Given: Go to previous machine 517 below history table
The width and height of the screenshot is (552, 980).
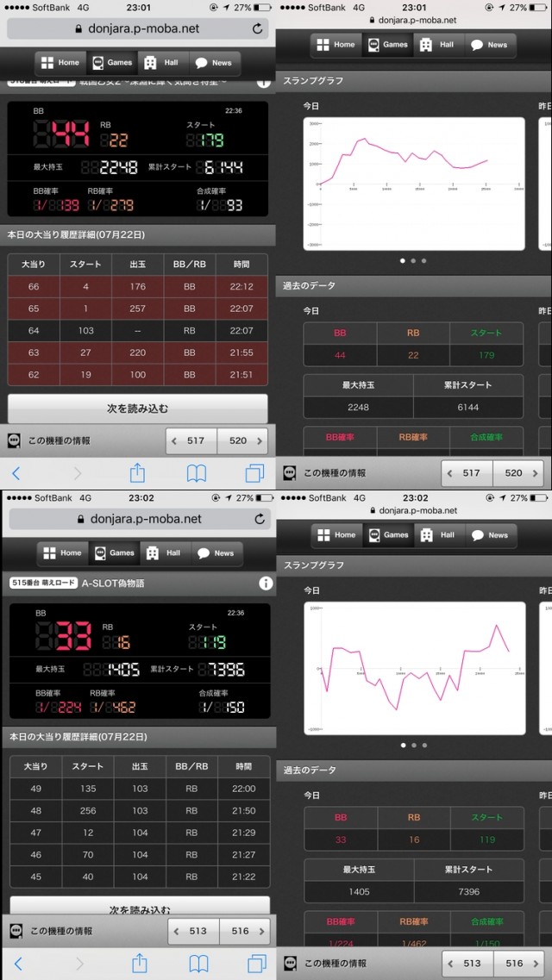Looking at the screenshot, I should [x=191, y=440].
